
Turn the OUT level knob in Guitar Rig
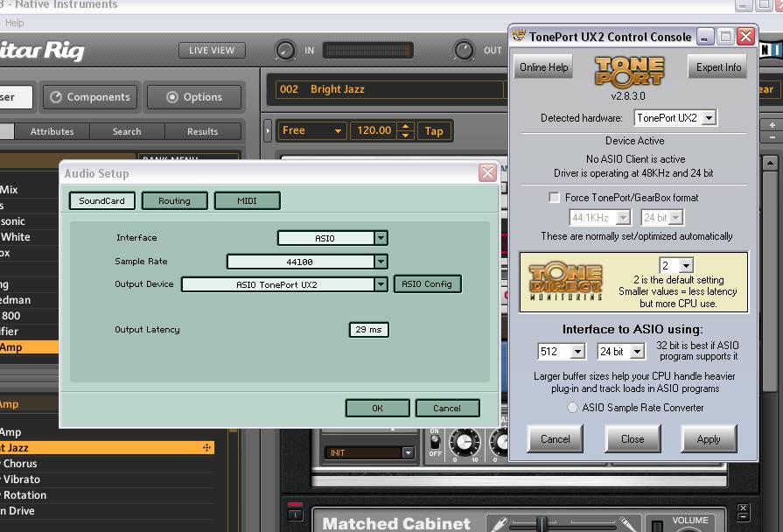point(464,51)
